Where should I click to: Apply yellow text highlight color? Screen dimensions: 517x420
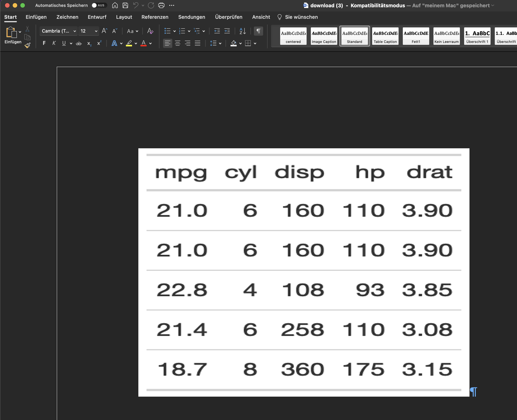[129, 43]
